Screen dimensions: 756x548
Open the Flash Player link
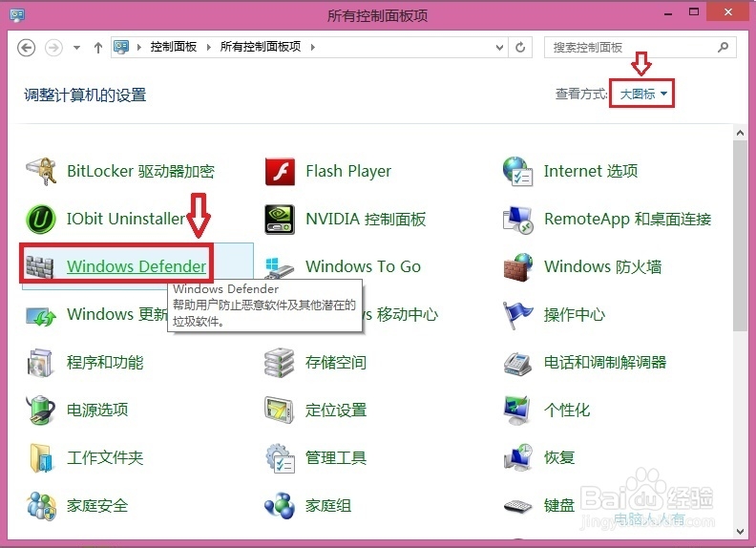pyautogui.click(x=348, y=171)
